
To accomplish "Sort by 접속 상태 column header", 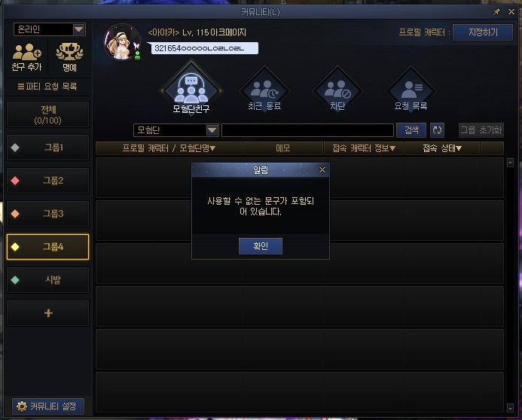I will (441, 148).
